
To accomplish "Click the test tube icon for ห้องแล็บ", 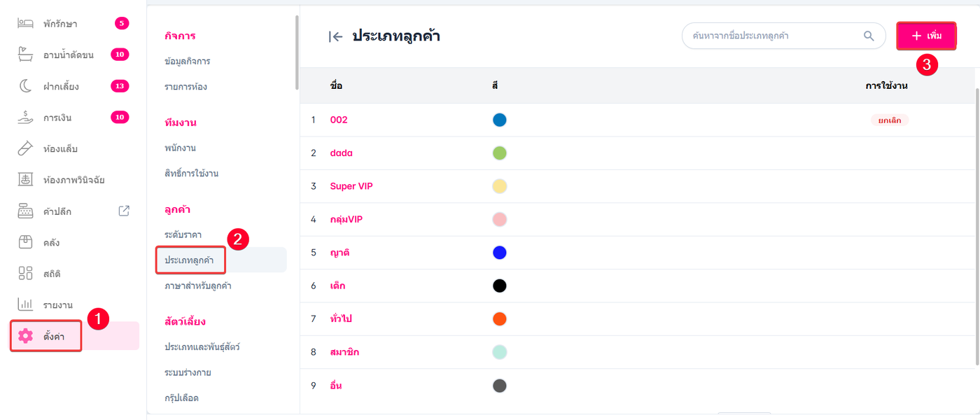I will point(26,148).
